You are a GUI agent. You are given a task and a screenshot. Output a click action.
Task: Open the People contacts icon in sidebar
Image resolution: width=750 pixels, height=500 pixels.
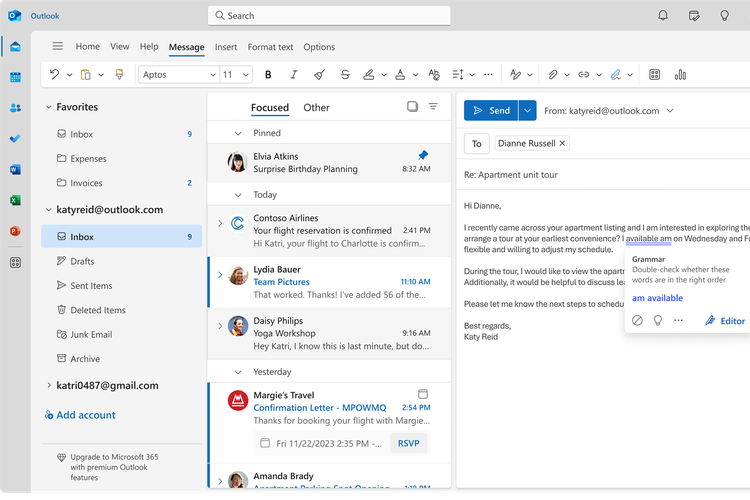pos(15,108)
